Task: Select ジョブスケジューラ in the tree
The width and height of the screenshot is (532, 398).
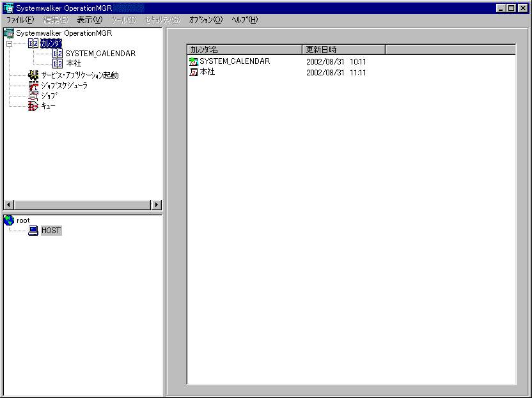Action: (x=65, y=86)
